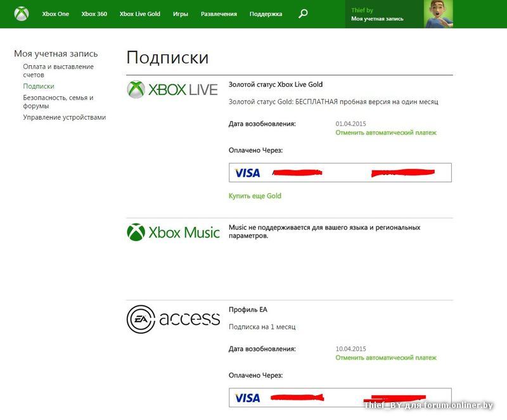Open the Xbox Live Gold menu
Viewport: 507px width, 420px height.
139,14
